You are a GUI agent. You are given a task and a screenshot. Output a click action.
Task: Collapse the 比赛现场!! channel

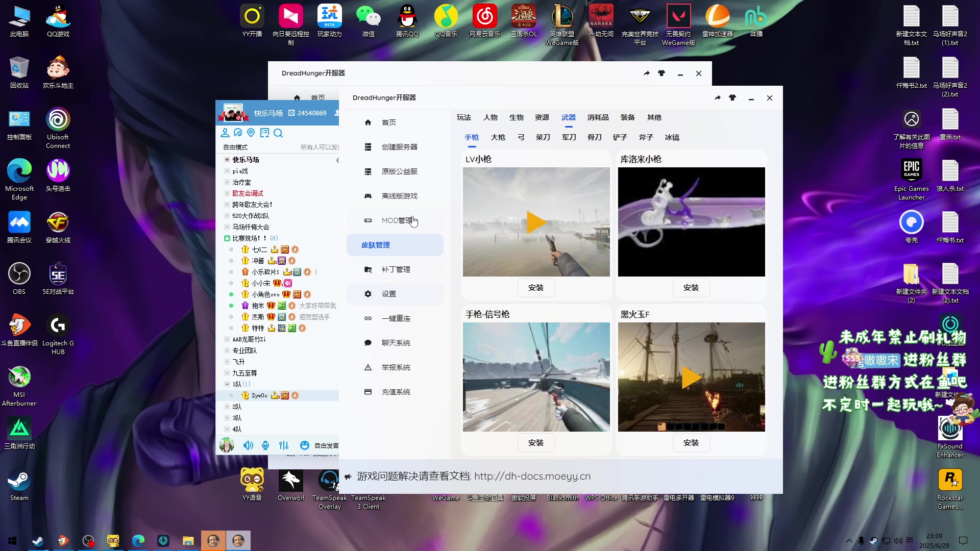[227, 238]
